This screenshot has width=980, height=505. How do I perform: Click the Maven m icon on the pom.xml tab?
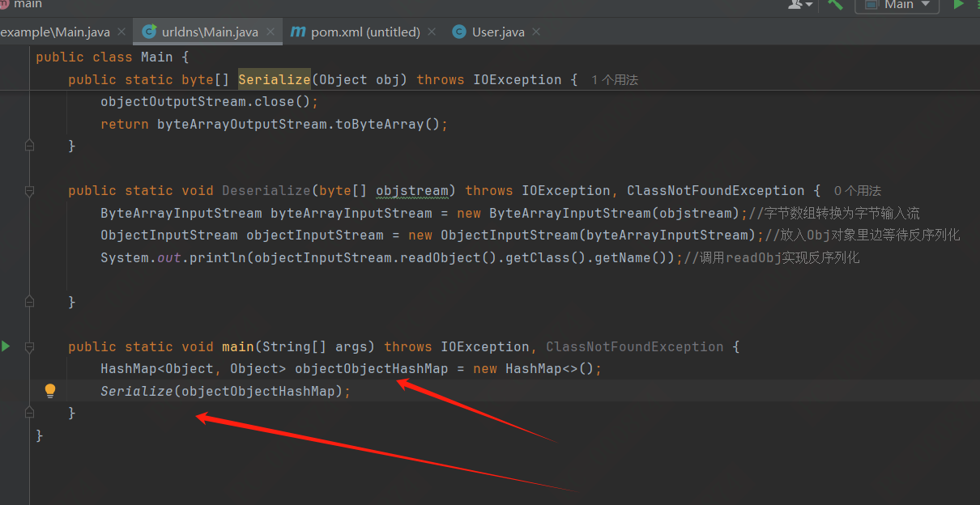point(298,32)
